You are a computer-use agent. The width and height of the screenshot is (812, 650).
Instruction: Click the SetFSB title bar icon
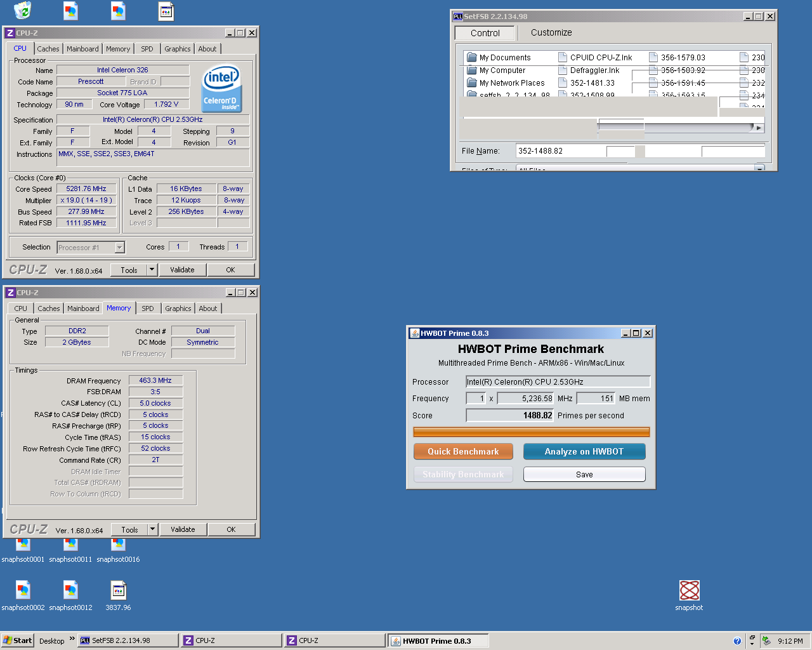click(457, 17)
